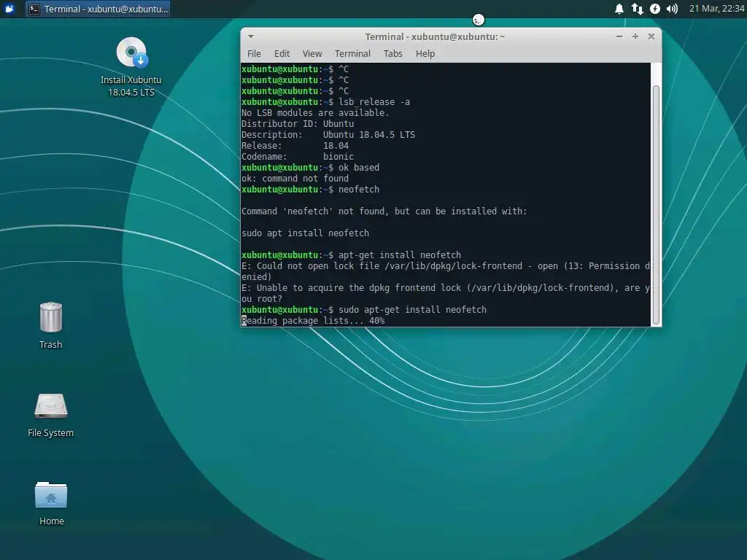Open the notifications bell icon

(x=619, y=9)
